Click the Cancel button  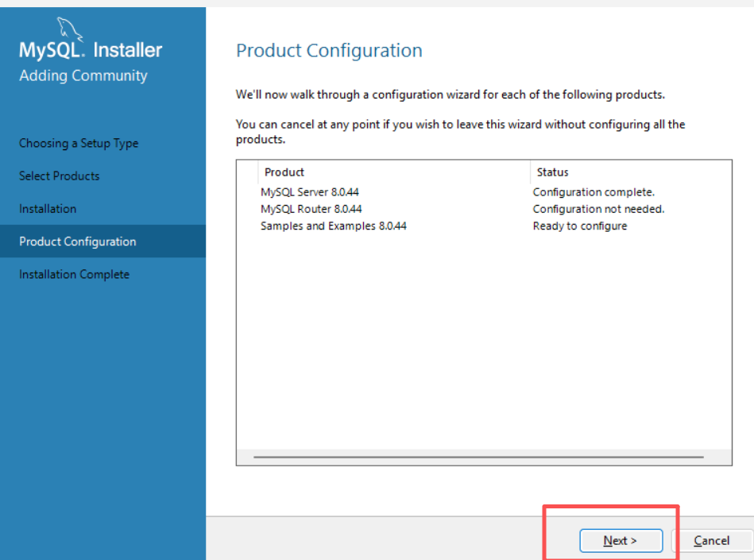(x=712, y=541)
